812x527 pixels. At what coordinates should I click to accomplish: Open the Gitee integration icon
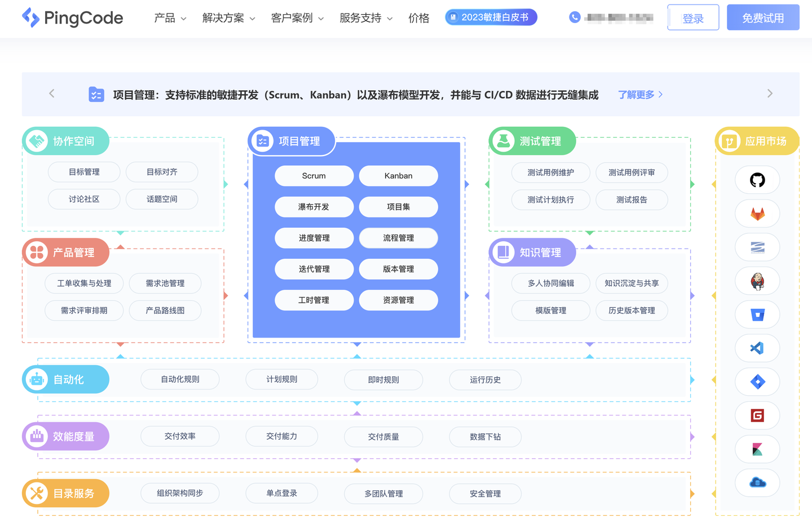[x=757, y=415]
